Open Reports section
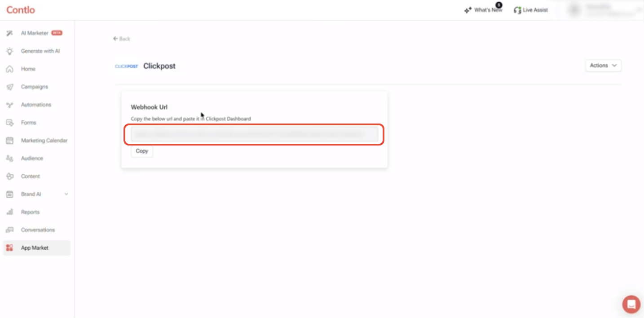644x318 pixels. (30, 212)
